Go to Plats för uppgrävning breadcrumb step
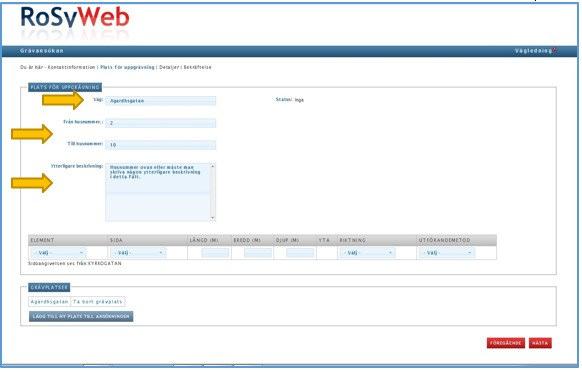This screenshot has width=582, height=372. [127, 67]
